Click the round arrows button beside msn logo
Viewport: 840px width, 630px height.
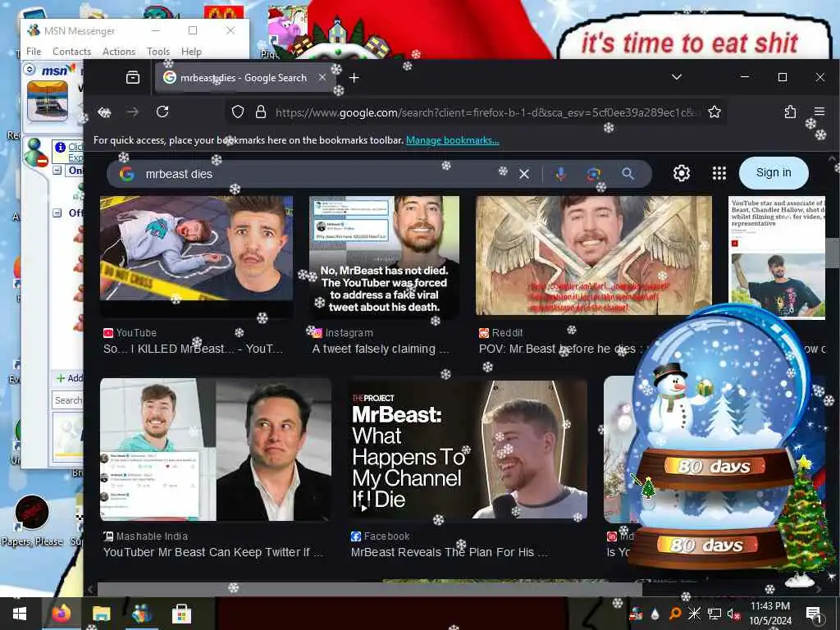pos(30,69)
